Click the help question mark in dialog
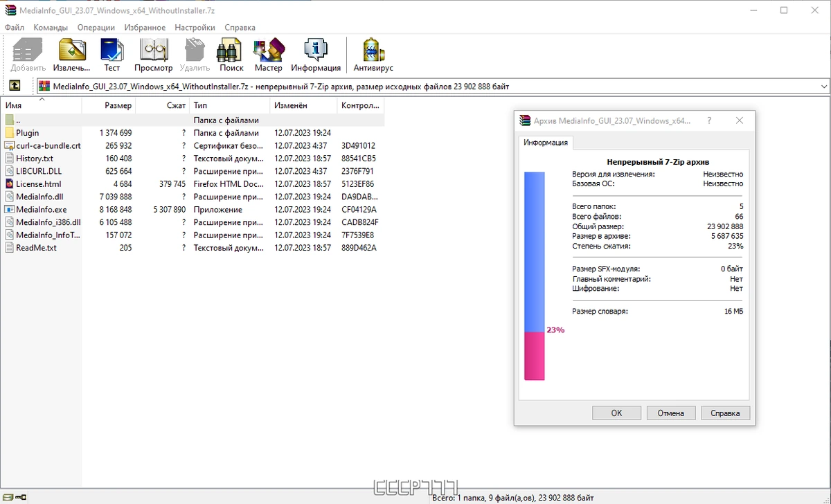This screenshot has width=831, height=504. click(x=708, y=120)
